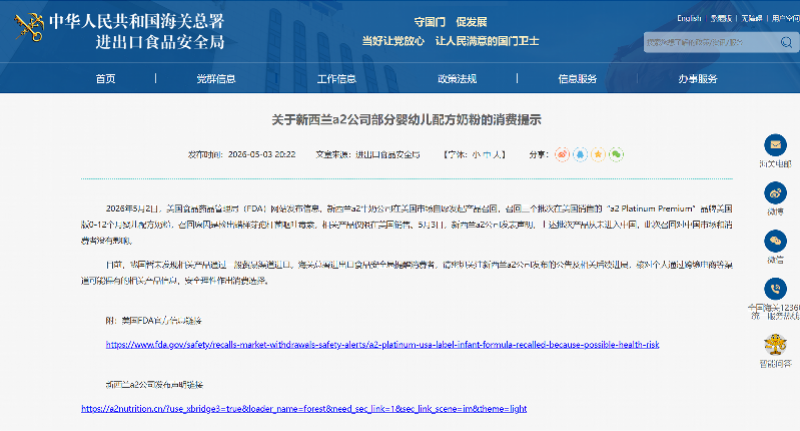This screenshot has width=800, height=431.
Task: Set font size to small (小)
Action: point(476,155)
